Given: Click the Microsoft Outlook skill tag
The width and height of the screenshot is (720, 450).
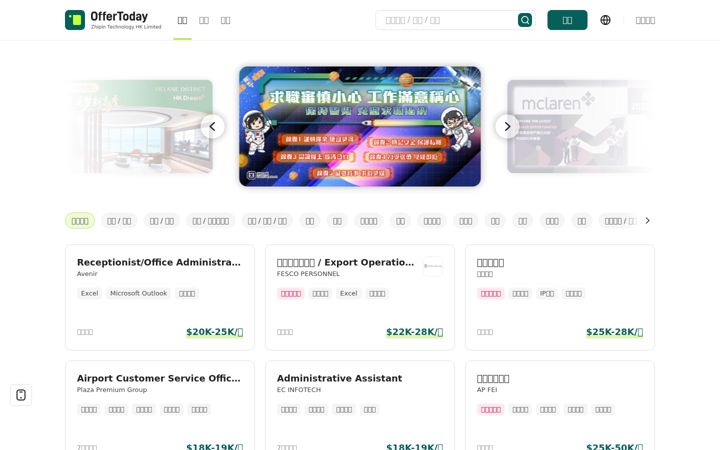Looking at the screenshot, I should pyautogui.click(x=139, y=293).
